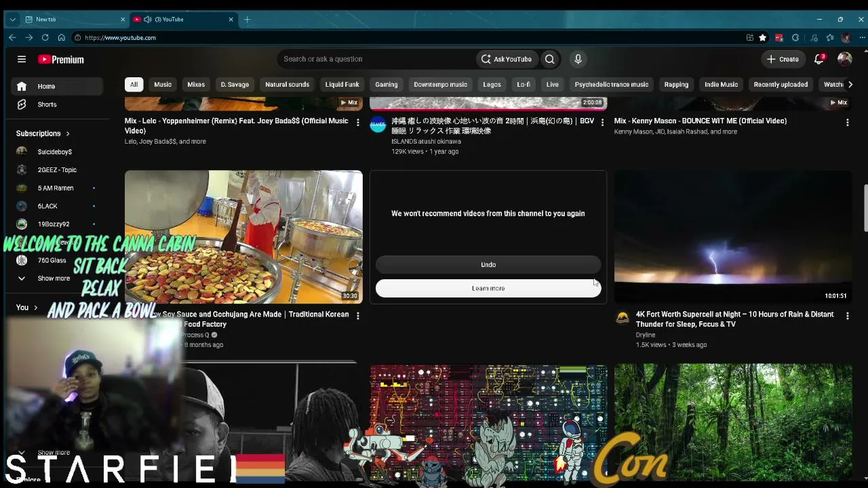Image resolution: width=868 pixels, height=488 pixels.
Task: Select the Liquid Funk filter chip
Action: click(x=342, y=85)
